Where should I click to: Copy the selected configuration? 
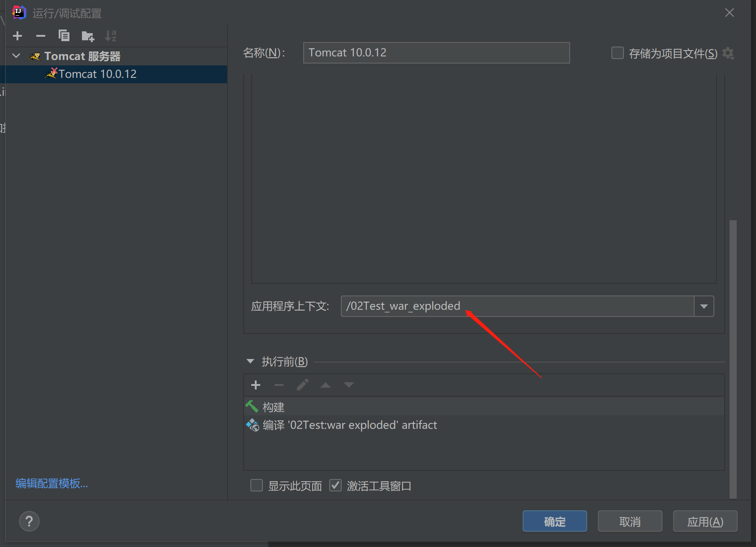click(64, 36)
